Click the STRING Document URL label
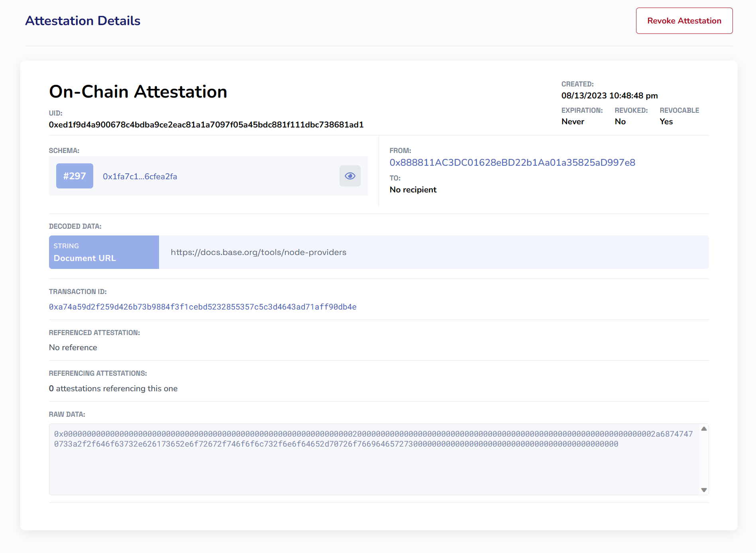 (x=104, y=252)
